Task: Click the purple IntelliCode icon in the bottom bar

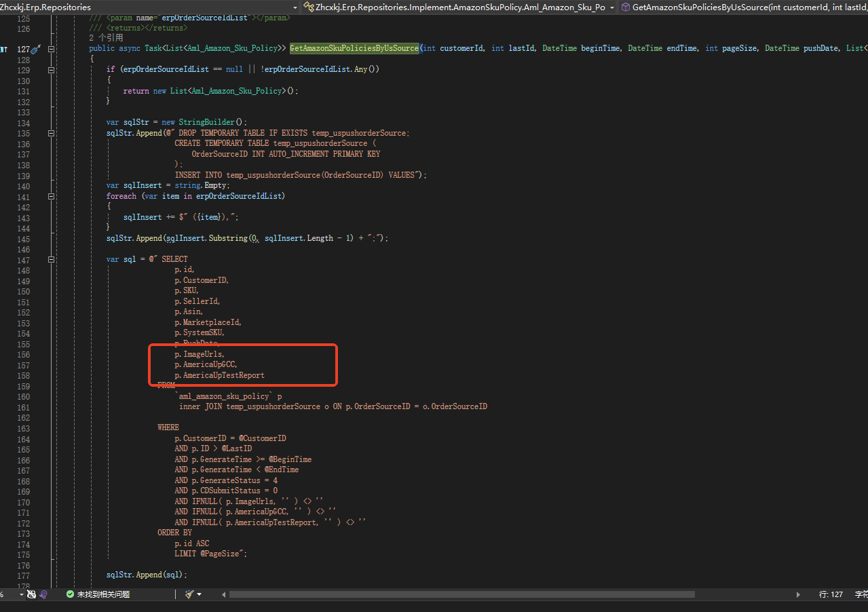Action: click(x=43, y=594)
